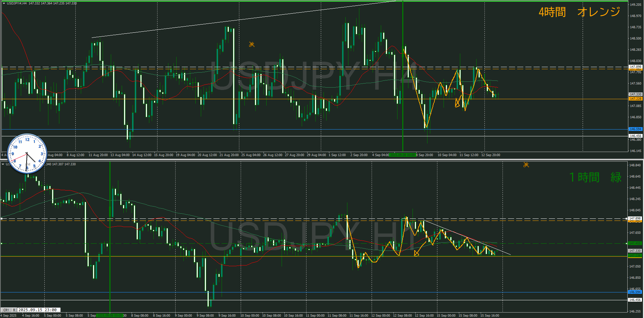This screenshot has width=644, height=318.
Task: Click the blue 146.594 price tag in H1 chart
Action: point(635,292)
